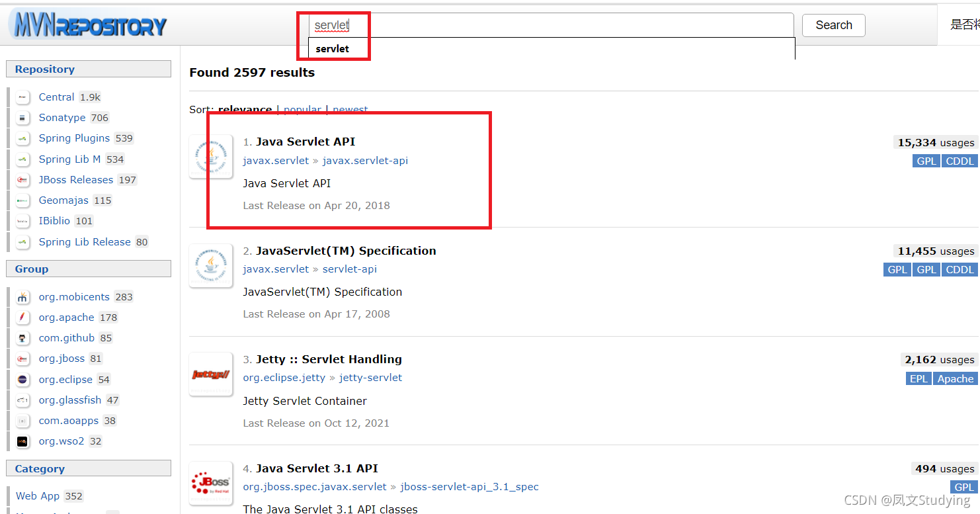Filter by org.wso2 group
980x514 pixels.
[61, 441]
